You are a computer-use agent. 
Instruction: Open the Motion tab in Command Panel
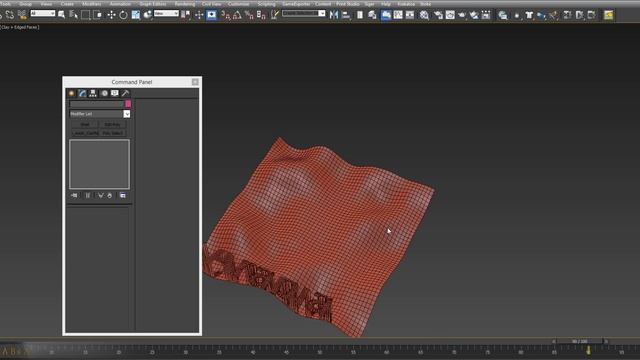tap(104, 93)
